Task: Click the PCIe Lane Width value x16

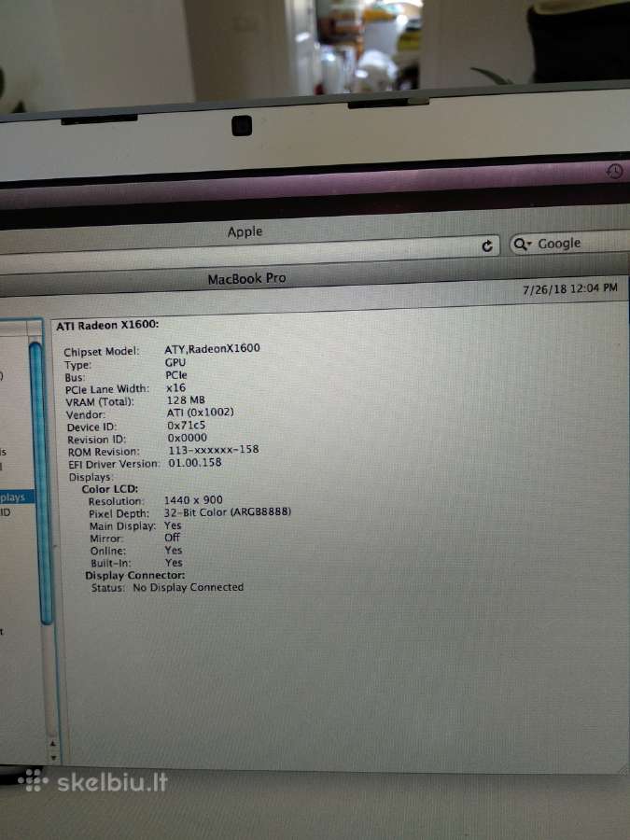Action: pos(176,387)
